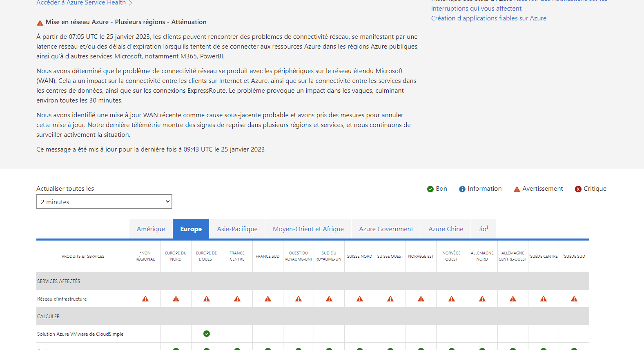Click the Allemagne Centre-Ouest column header
The image size is (644, 350).
click(513, 256)
